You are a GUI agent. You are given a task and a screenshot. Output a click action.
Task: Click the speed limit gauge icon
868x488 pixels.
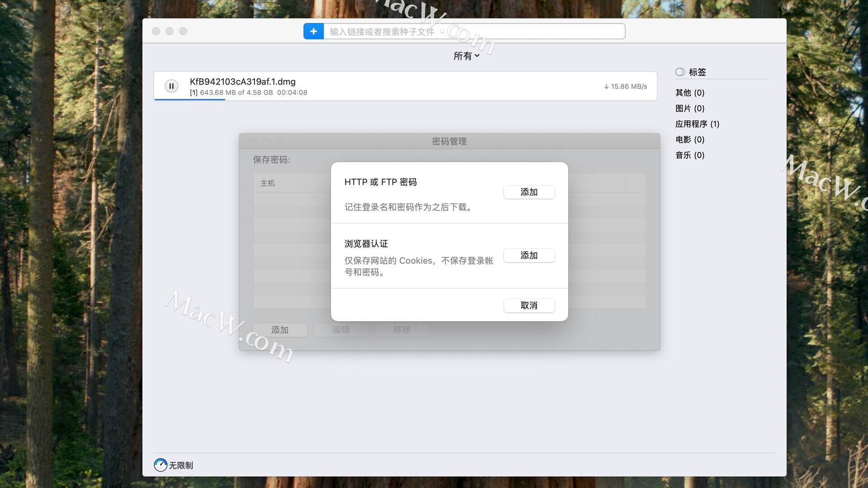pos(160,465)
